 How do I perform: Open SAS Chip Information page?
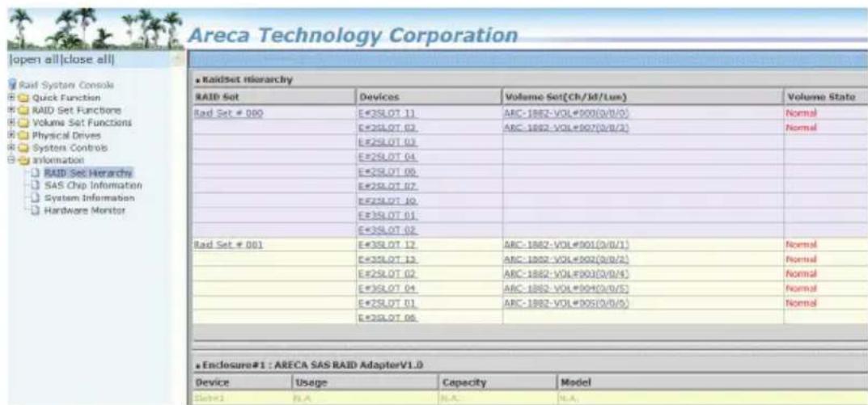click(x=93, y=185)
